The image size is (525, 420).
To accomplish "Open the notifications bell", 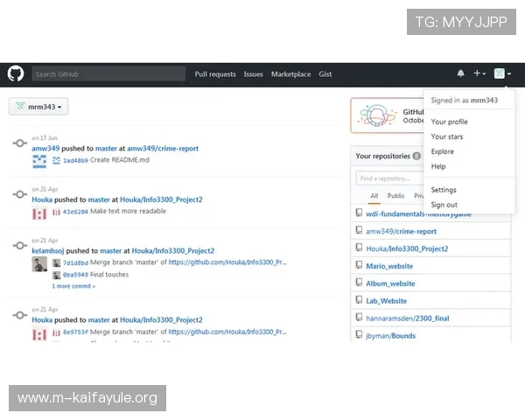I will coord(460,74).
